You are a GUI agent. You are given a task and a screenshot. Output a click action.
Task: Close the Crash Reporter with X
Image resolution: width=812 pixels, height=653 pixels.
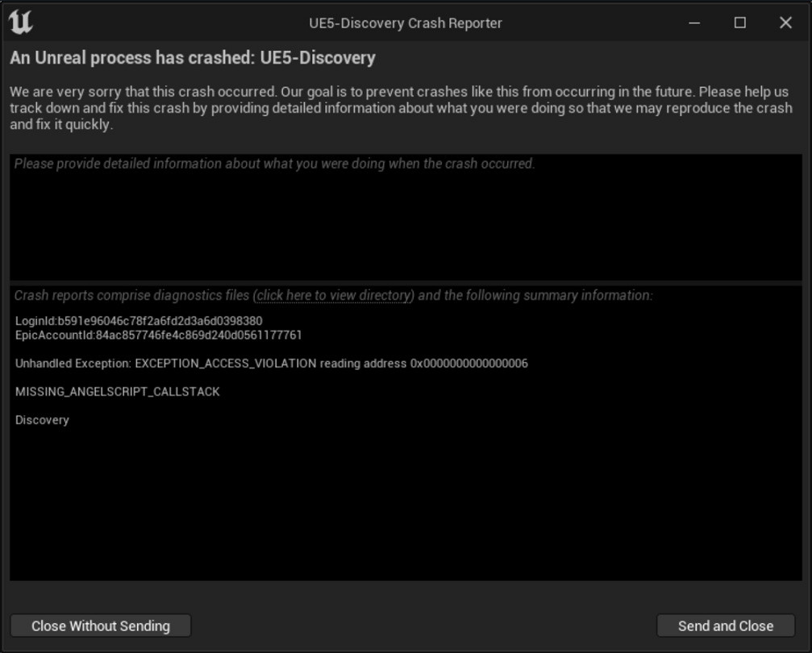click(x=785, y=23)
